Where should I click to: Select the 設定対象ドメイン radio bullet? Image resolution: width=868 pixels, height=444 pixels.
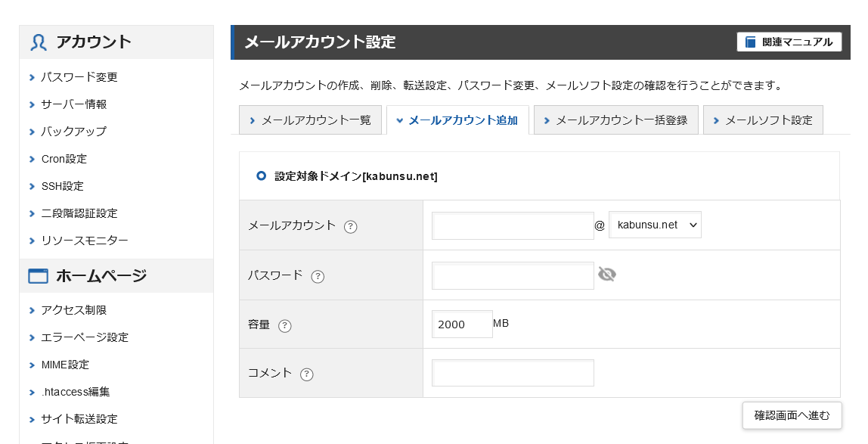point(261,176)
